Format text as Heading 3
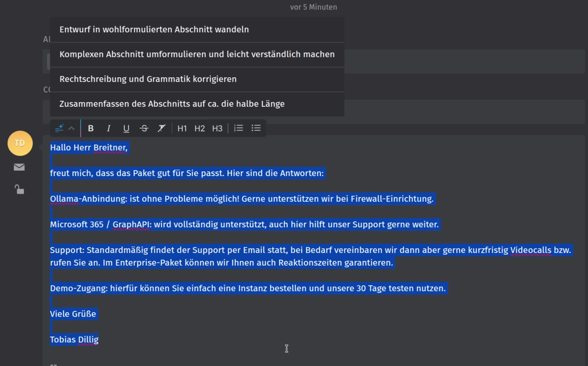 tap(217, 128)
